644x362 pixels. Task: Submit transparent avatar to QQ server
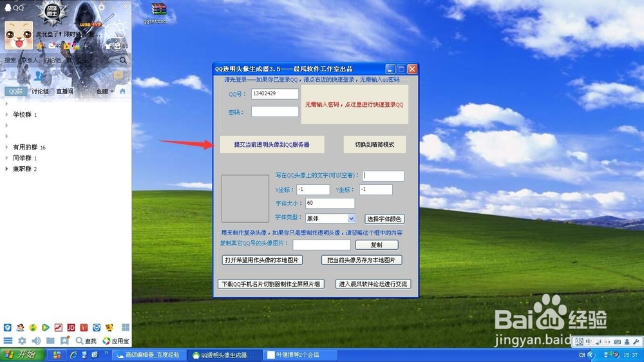tap(272, 145)
